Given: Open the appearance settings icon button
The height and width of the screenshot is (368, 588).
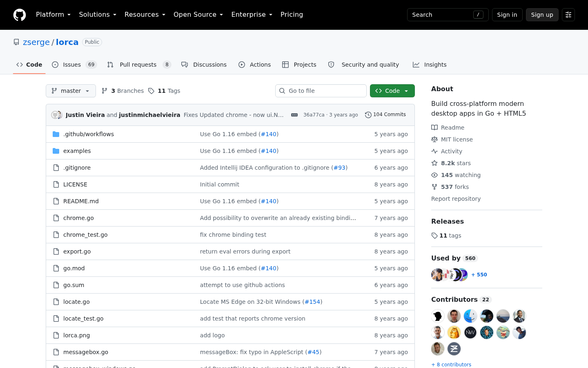Looking at the screenshot, I should (x=568, y=15).
